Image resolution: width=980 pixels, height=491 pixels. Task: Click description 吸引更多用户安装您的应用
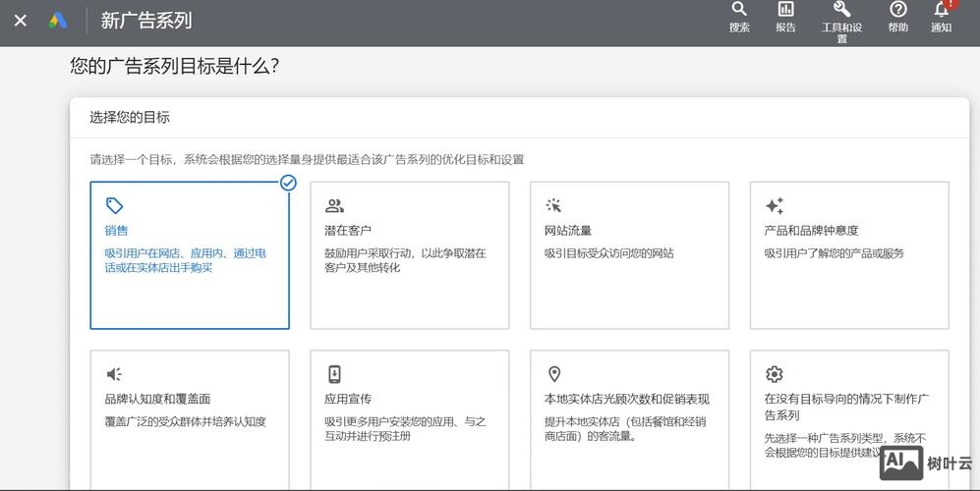point(405,429)
